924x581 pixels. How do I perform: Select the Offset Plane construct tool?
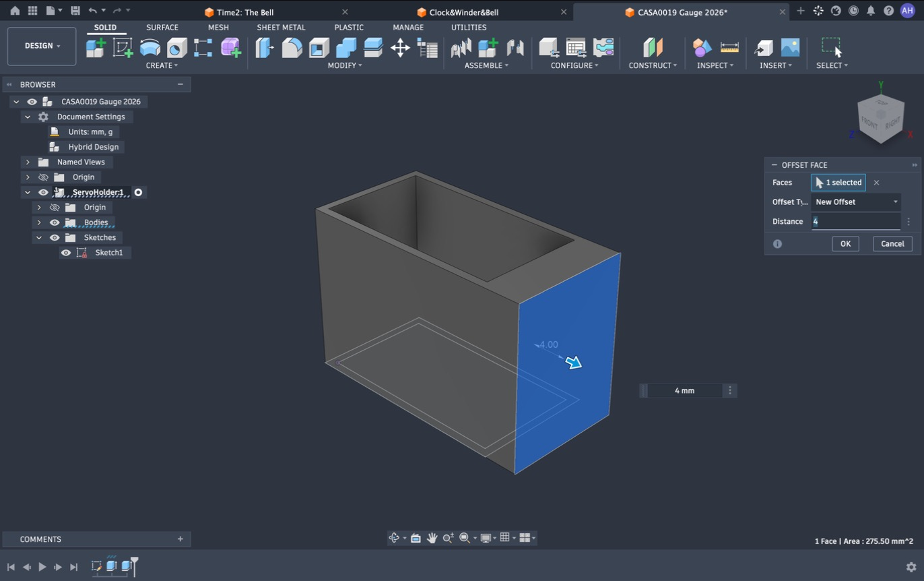(x=653, y=48)
